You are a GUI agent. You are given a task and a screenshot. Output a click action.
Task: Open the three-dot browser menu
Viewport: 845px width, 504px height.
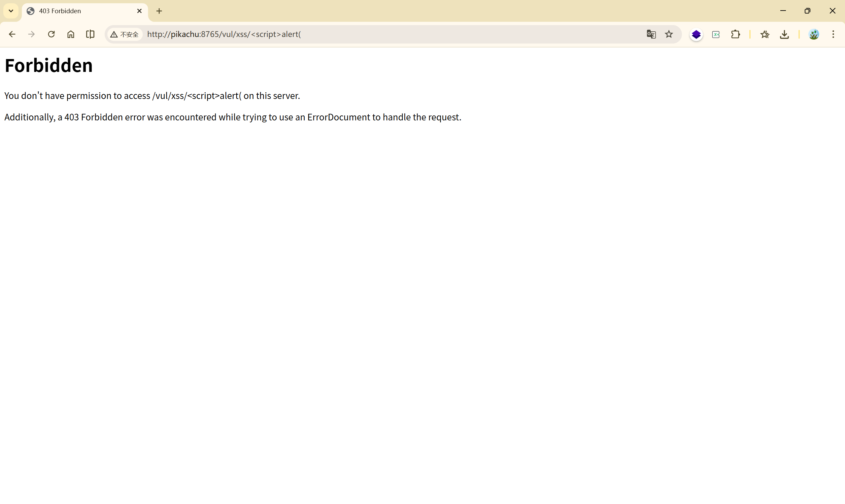(x=833, y=34)
